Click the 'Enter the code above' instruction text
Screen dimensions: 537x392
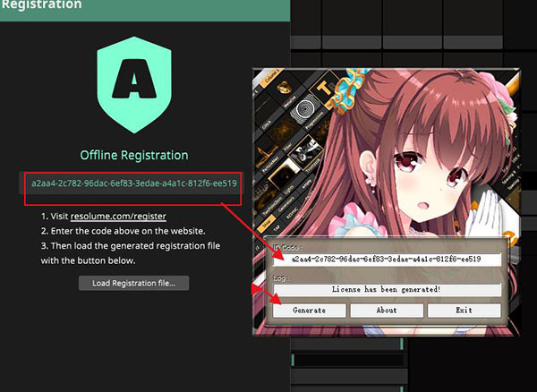[124, 231]
